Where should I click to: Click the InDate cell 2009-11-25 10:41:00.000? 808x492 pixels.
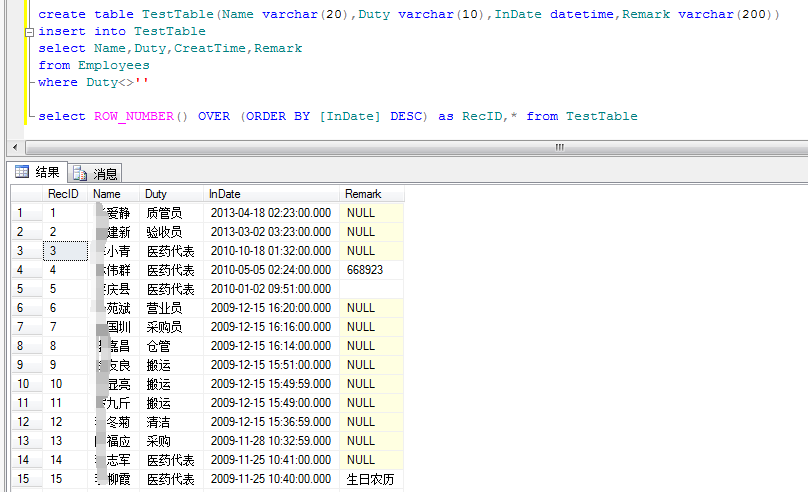[x=271, y=460]
